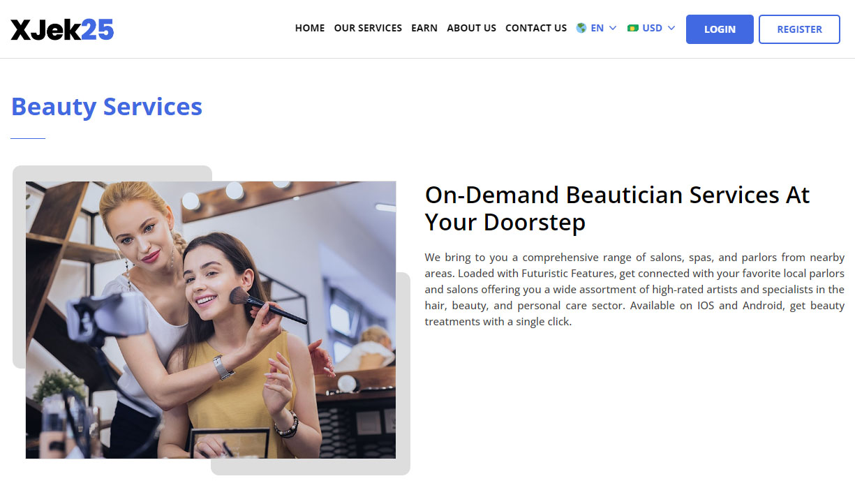Go to the CONTACT US page
Viewport: 855px width, 504px height.
536,28
